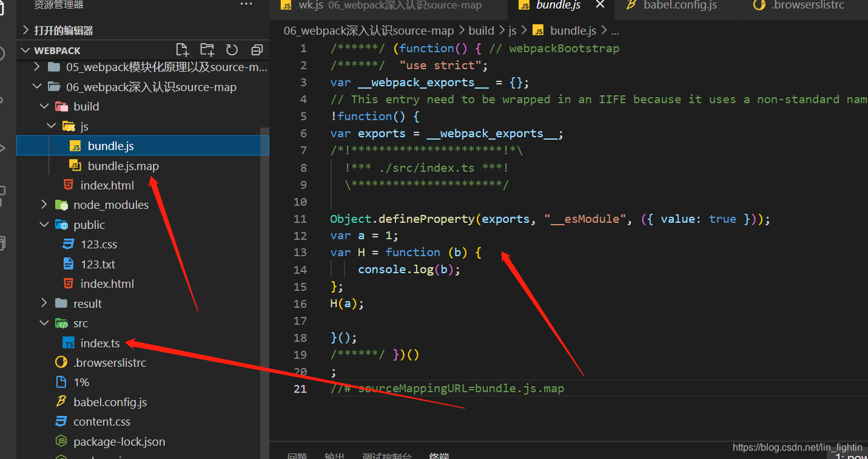Screen dimensions: 868x459
Task: Click the js breadcrumb segment
Action: tap(513, 30)
